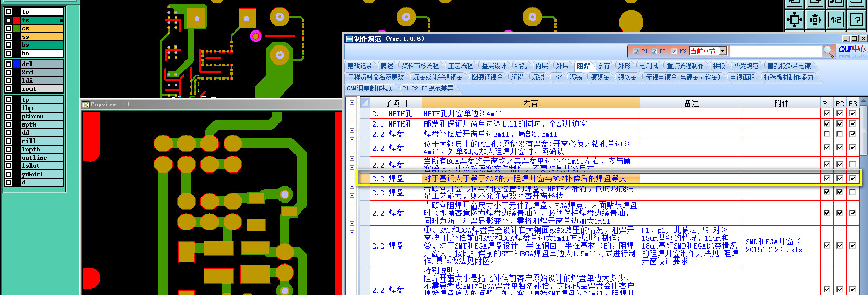Toggle display checkbox for layer to
Image resolution: width=868 pixels, height=295 pixels.
tap(8, 11)
